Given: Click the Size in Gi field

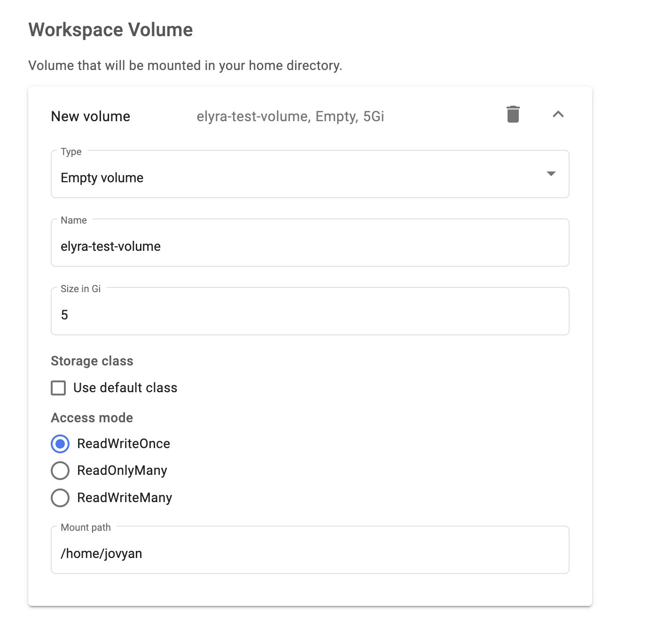Looking at the screenshot, I should pyautogui.click(x=310, y=314).
